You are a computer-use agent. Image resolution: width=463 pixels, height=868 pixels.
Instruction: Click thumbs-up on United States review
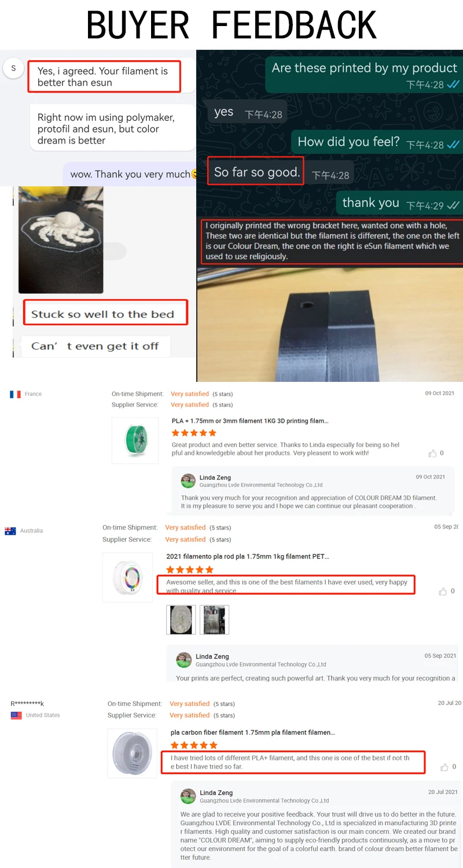coord(444,767)
